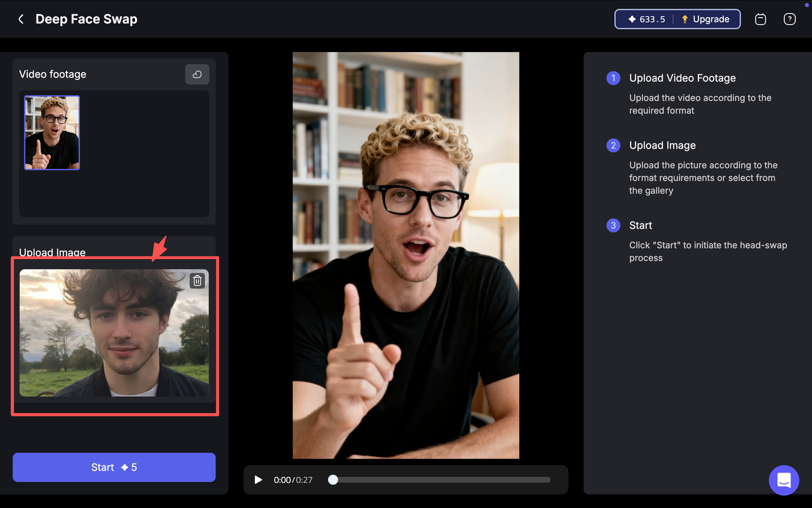Image resolution: width=812 pixels, height=508 pixels.
Task: Click Start to begin the head-swap
Action: click(x=114, y=467)
